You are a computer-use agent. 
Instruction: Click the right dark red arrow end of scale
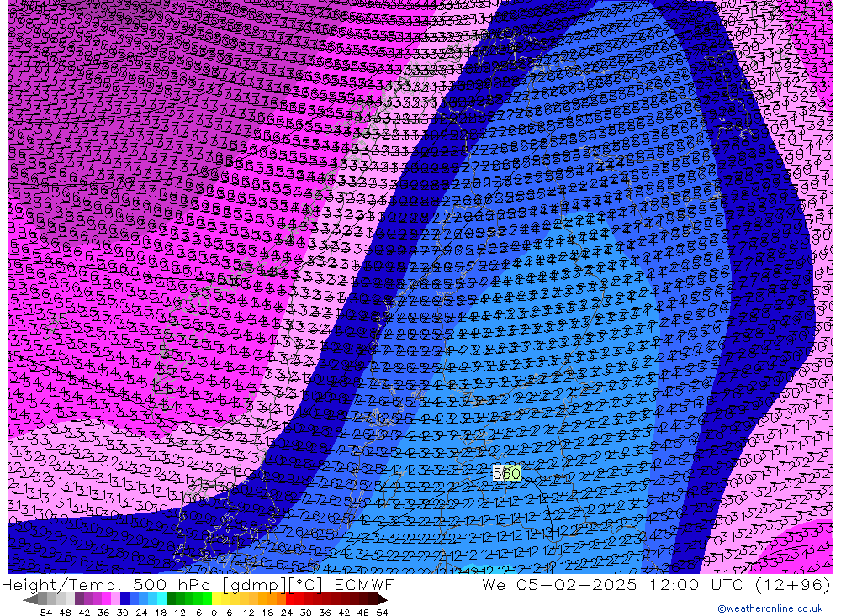[x=383, y=599]
